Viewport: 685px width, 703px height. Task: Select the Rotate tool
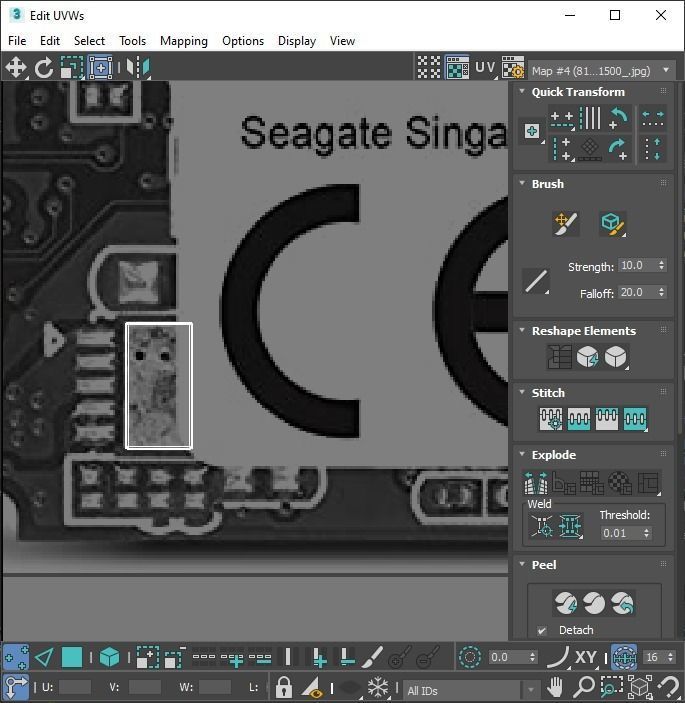(x=44, y=68)
